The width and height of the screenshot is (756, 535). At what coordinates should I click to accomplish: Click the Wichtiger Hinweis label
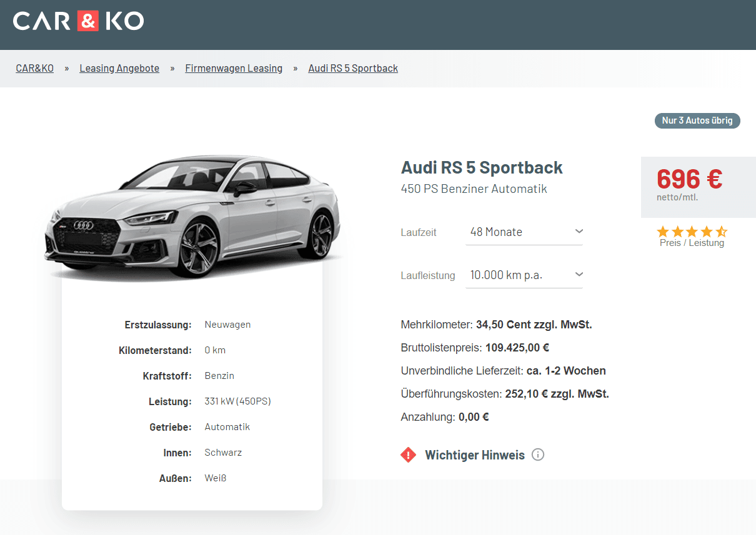475,455
